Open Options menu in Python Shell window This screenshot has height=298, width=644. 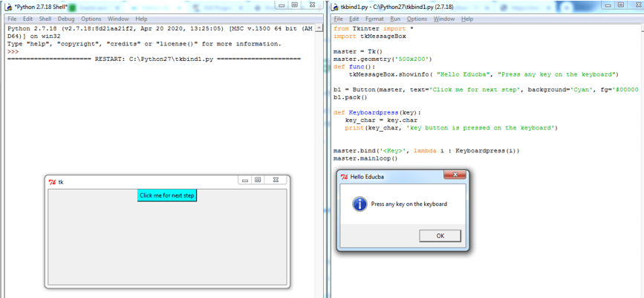(91, 19)
